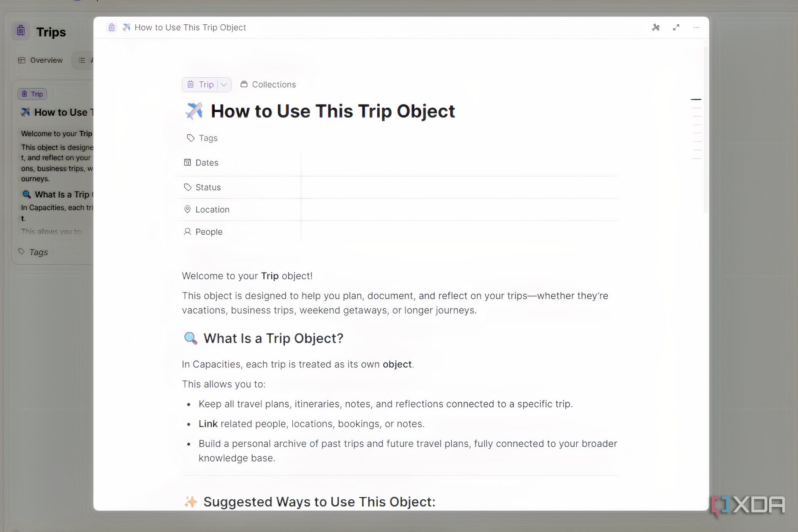
Task: Open the graph view icon in modal header
Action: (655, 27)
